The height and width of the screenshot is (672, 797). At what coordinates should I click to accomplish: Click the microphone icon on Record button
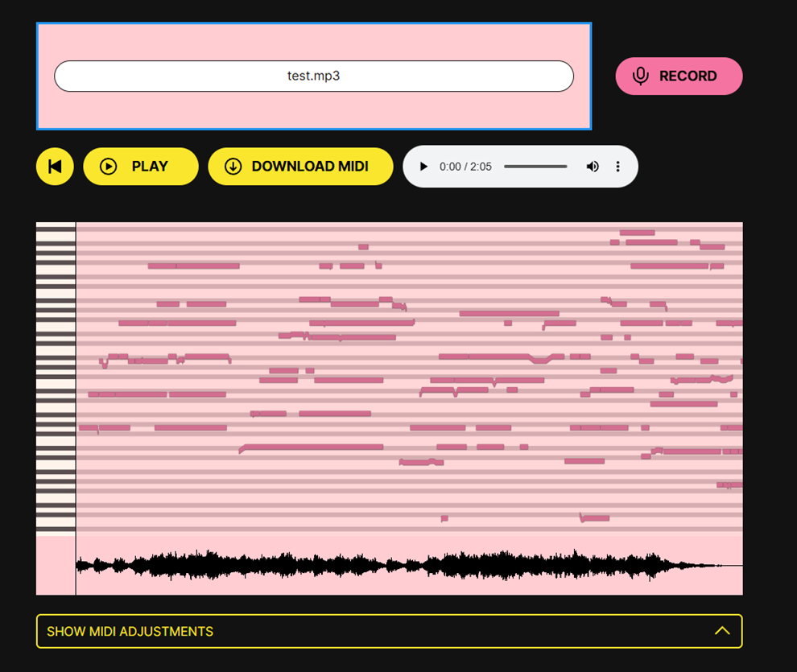pyautogui.click(x=641, y=76)
